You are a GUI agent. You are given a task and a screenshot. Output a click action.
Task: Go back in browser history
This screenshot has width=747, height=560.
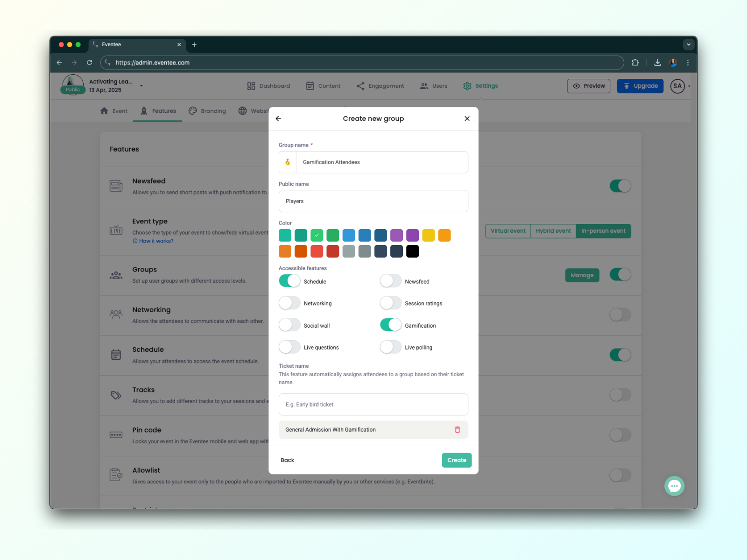59,63
